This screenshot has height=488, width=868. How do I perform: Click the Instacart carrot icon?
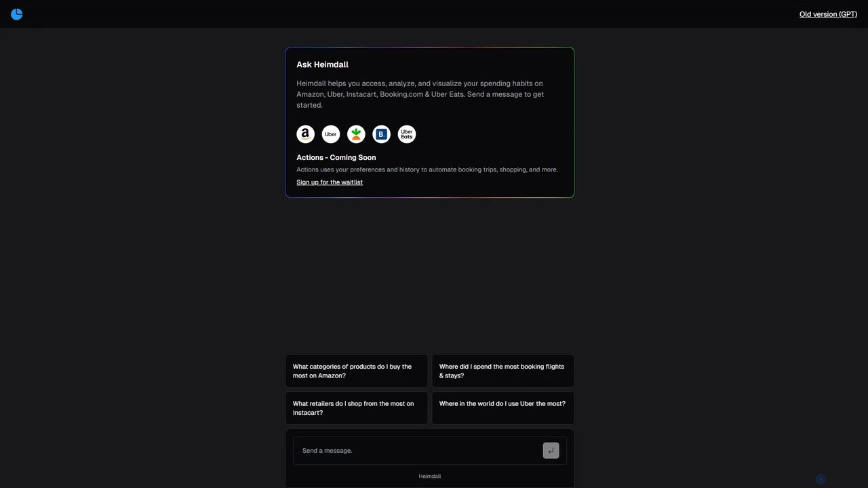pos(356,134)
